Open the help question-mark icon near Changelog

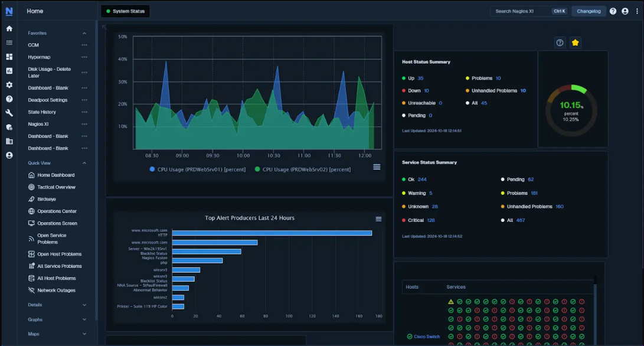612,11
